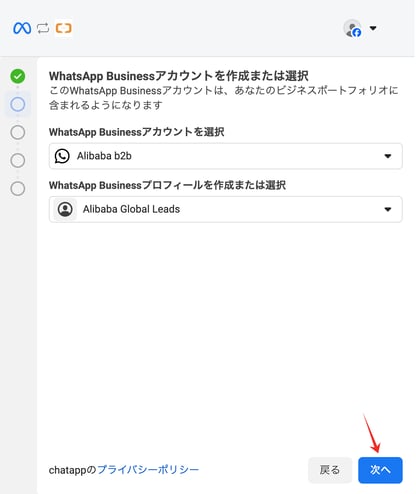Click the profile icon beside Alibaba Global Leads
This screenshot has height=494, width=416.
[x=65, y=209]
